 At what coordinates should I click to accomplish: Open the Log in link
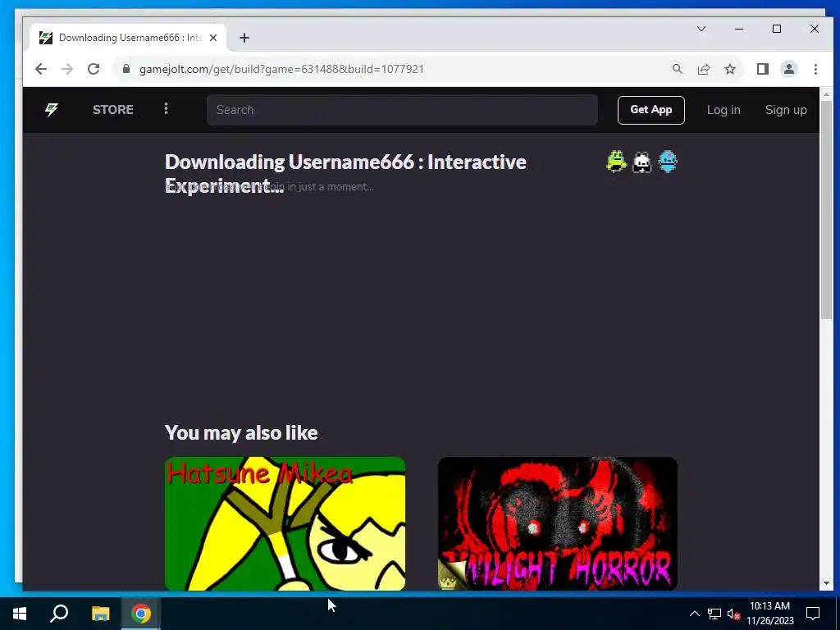click(724, 110)
